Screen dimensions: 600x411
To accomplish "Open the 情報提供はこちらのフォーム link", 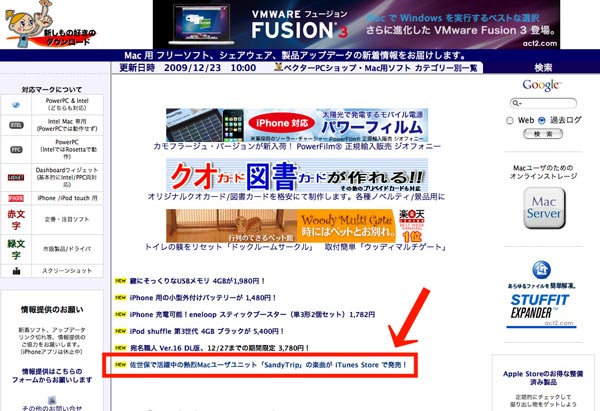I will pyautogui.click(x=52, y=376).
